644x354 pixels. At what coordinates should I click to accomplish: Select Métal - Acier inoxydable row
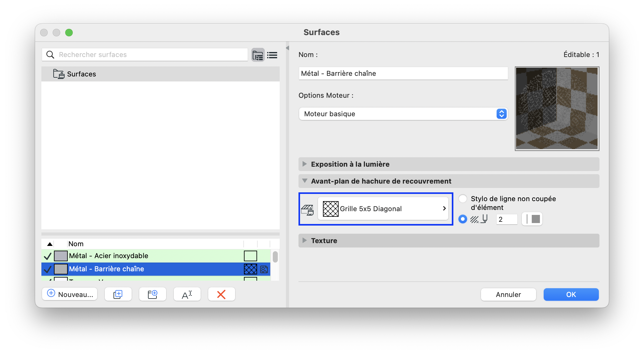156,256
